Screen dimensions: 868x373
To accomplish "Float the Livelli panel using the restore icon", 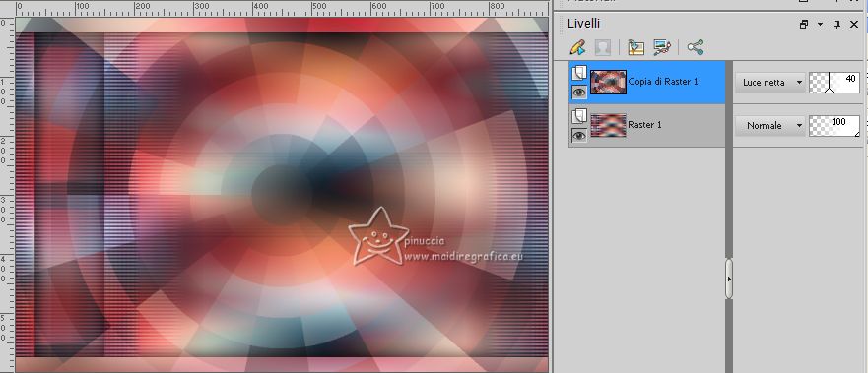I will (803, 25).
